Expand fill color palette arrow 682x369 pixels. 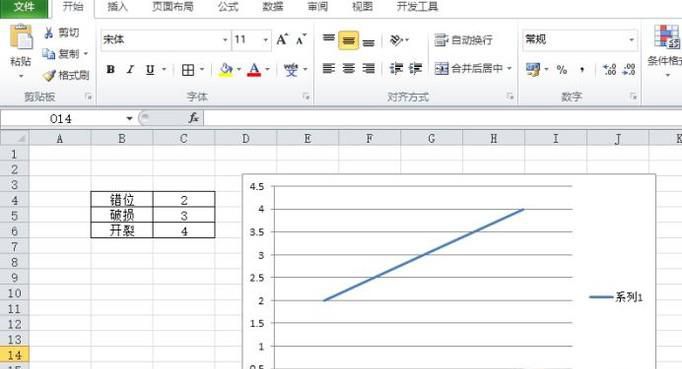pos(239,69)
